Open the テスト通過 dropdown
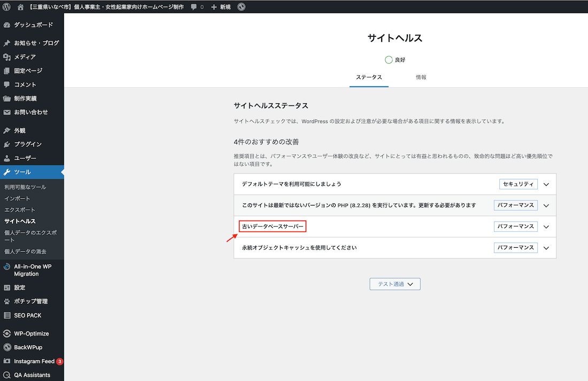 tap(394, 284)
